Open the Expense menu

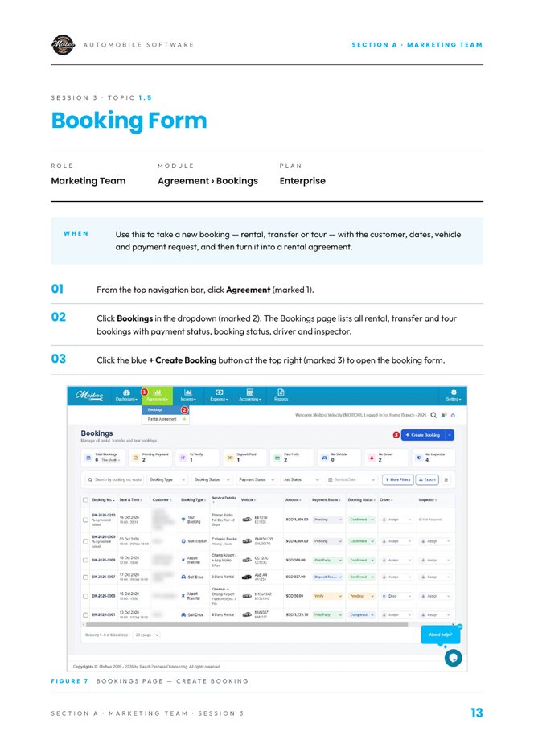click(219, 396)
